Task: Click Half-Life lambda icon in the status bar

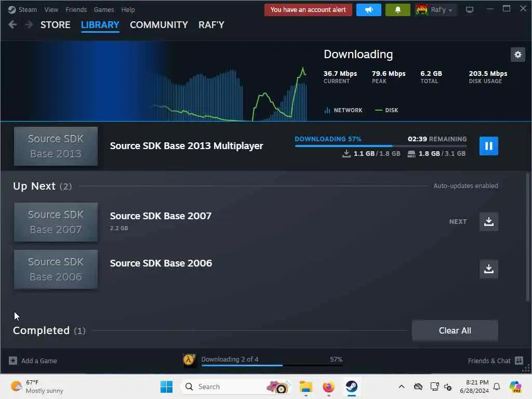Action: pyautogui.click(x=189, y=360)
